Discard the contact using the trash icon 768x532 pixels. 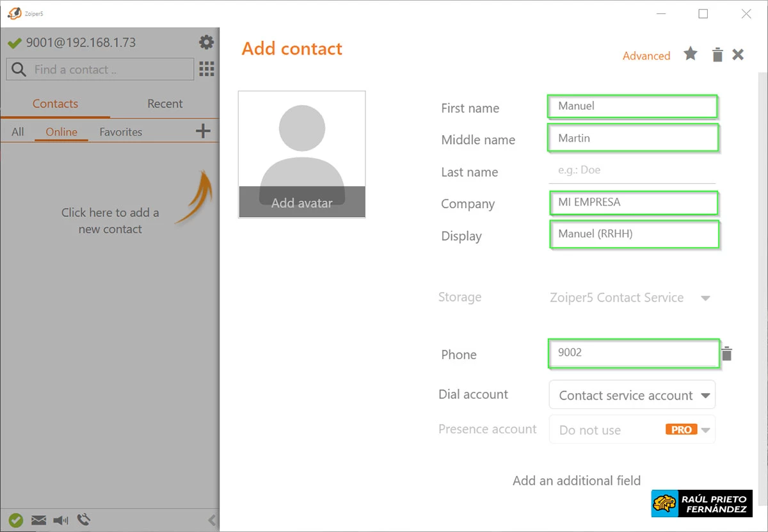click(x=717, y=54)
